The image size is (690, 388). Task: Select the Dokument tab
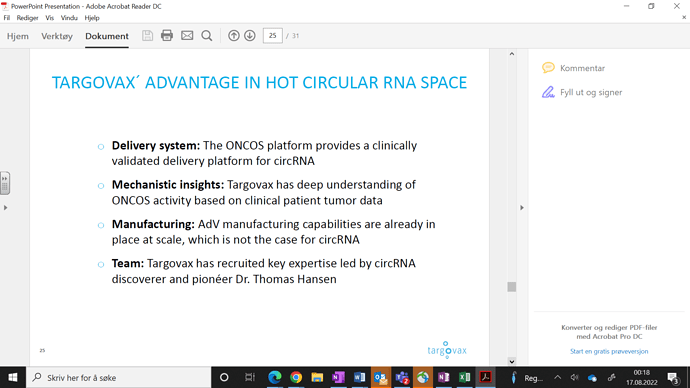tap(107, 36)
